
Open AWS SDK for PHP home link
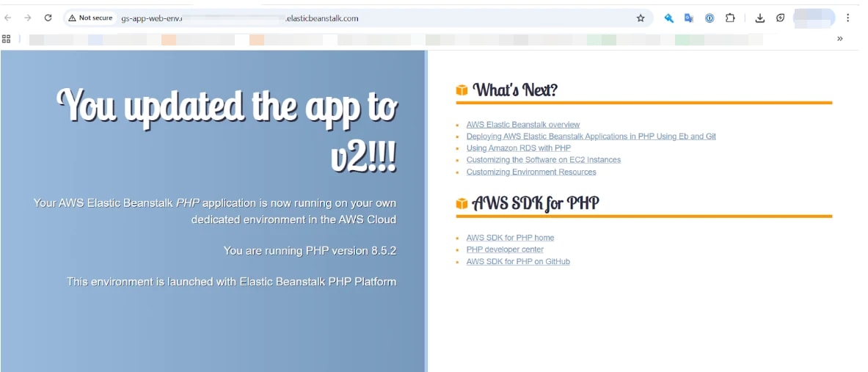pyautogui.click(x=511, y=238)
